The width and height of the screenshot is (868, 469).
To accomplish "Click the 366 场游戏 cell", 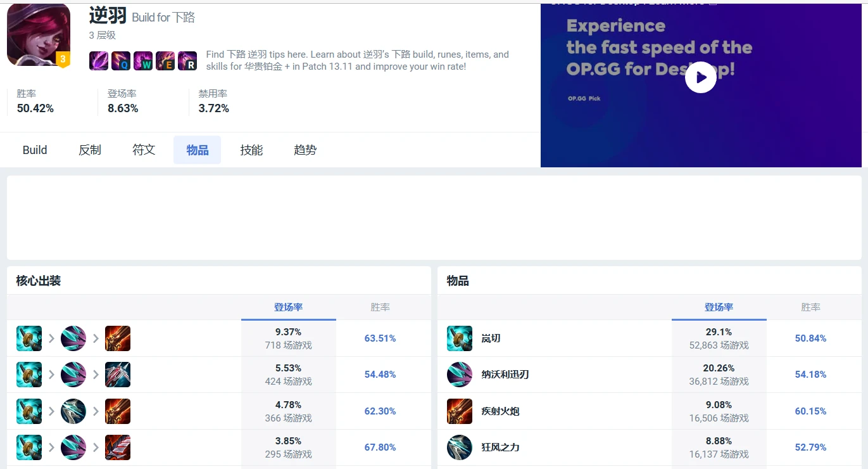I will pyautogui.click(x=289, y=418).
